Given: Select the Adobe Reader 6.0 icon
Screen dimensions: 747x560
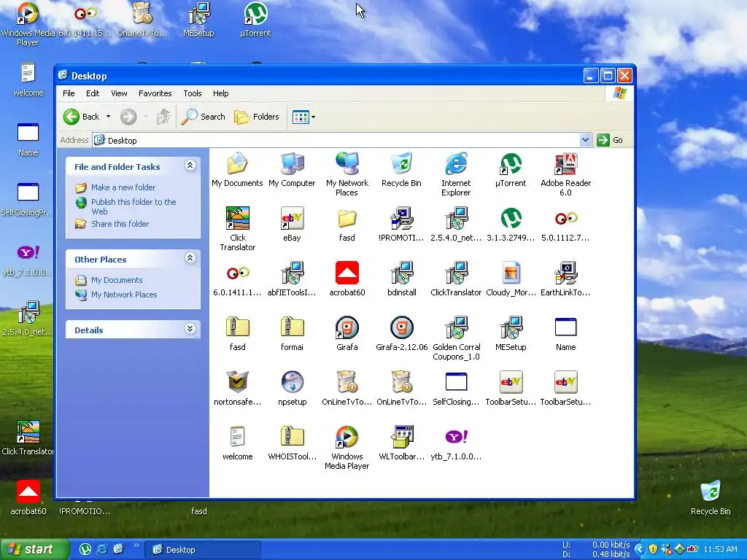Looking at the screenshot, I should (x=565, y=164).
